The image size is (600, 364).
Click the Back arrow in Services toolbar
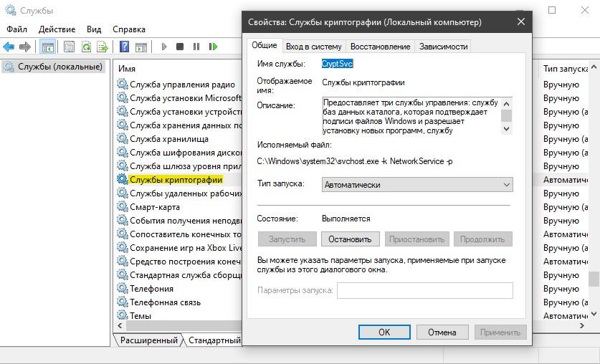click(x=9, y=47)
